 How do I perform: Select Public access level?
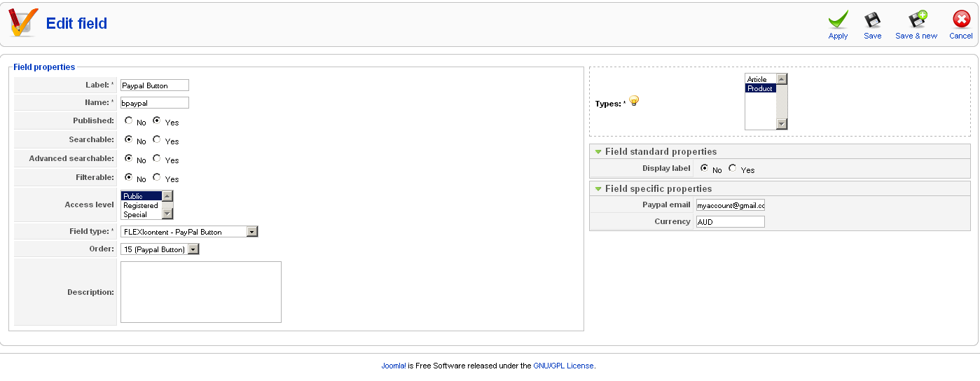point(142,196)
